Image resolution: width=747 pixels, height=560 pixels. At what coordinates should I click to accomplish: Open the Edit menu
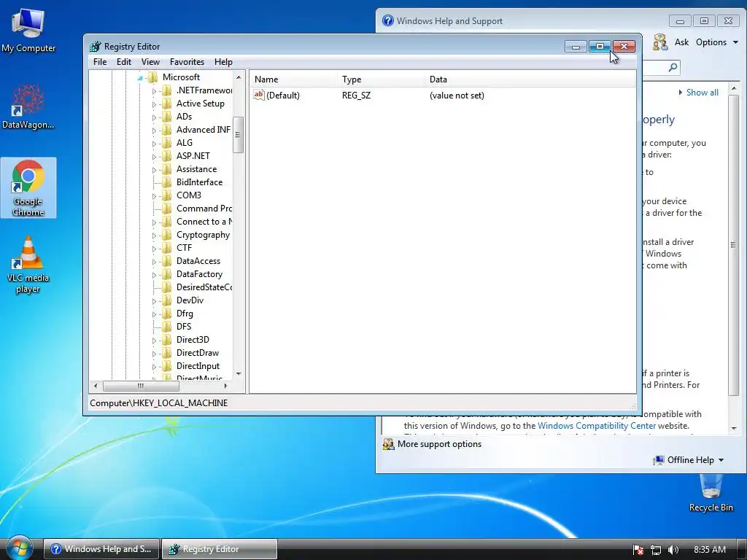[x=124, y=62]
